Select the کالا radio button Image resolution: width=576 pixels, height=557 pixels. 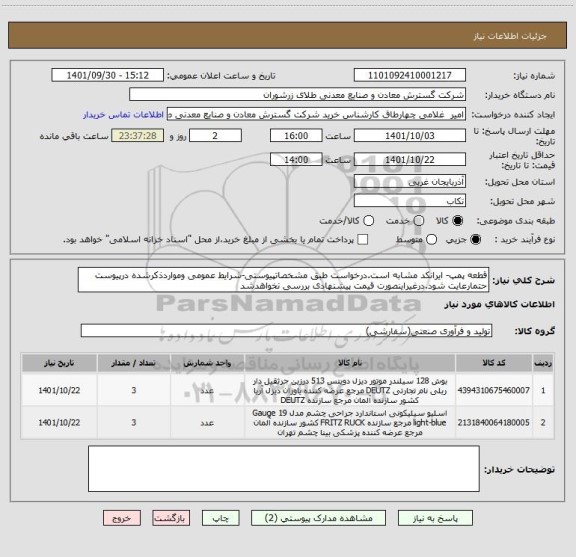[458, 221]
